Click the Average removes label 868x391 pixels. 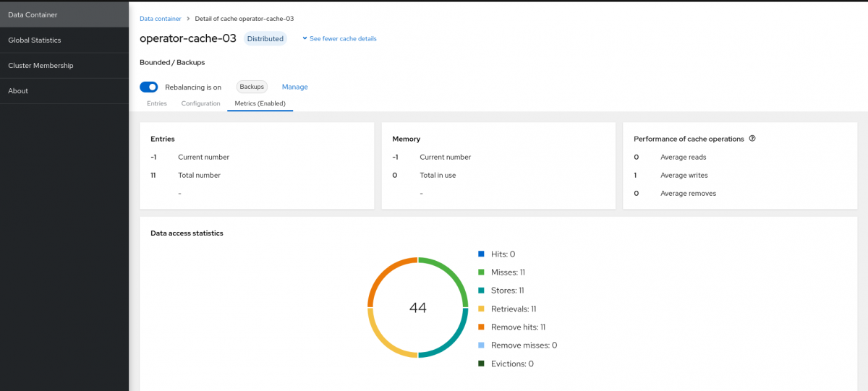click(688, 193)
